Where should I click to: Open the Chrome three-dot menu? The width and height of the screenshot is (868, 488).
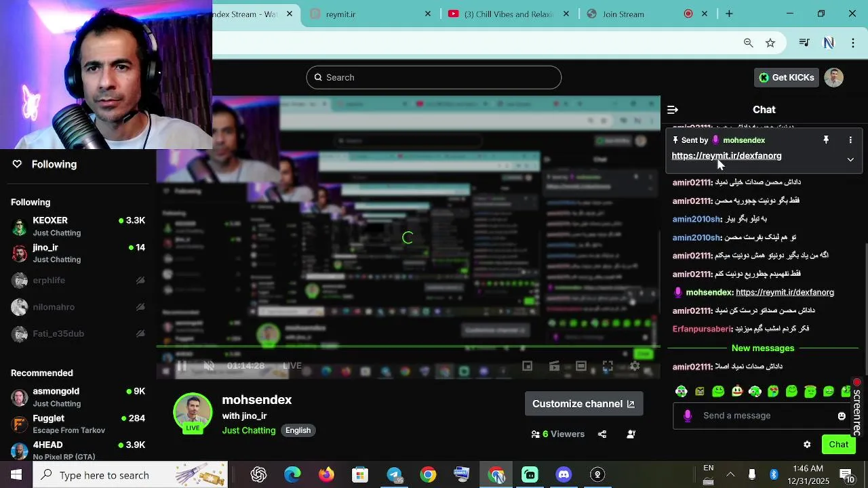[x=852, y=43]
